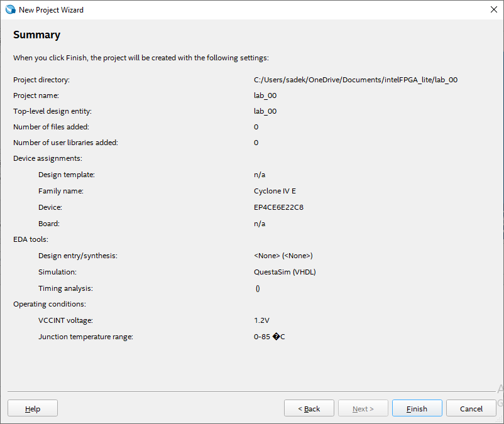Screen dimensions: 504x424
Task: Select the Project name value lab_00
Action: coord(265,95)
